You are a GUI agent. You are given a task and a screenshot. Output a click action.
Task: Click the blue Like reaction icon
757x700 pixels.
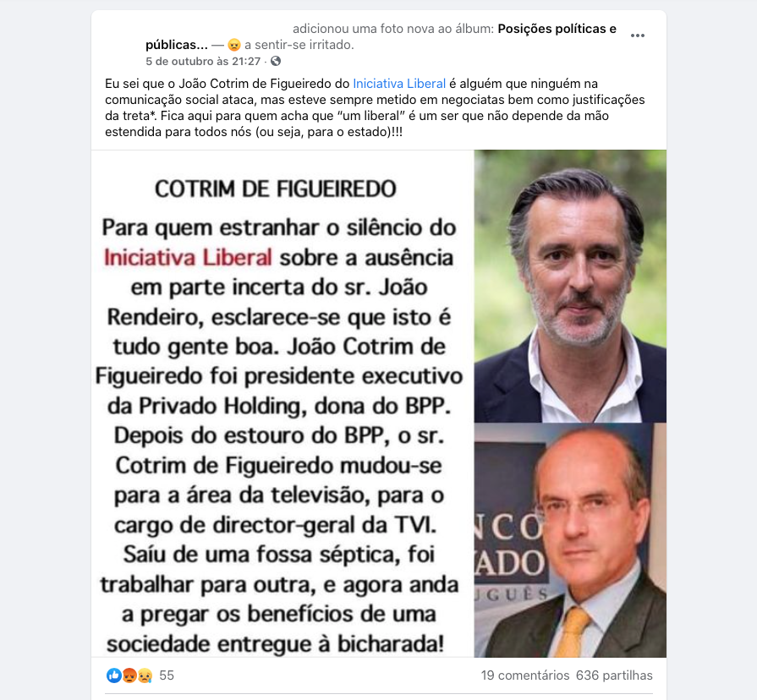coord(114,675)
